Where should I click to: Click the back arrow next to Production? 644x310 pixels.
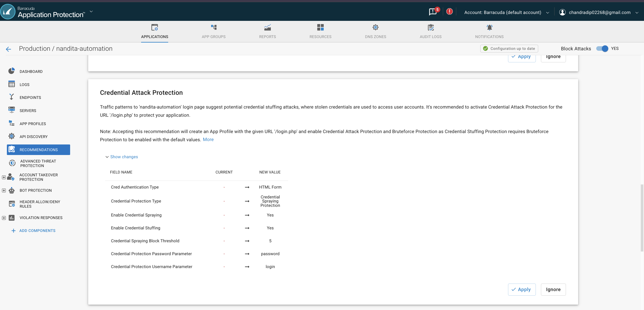tap(9, 49)
